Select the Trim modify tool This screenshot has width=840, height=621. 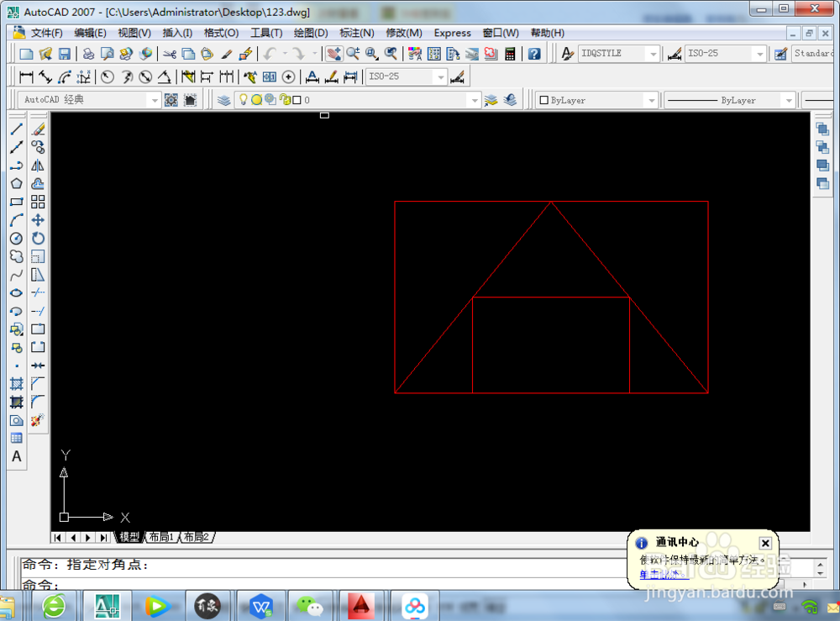(x=38, y=292)
